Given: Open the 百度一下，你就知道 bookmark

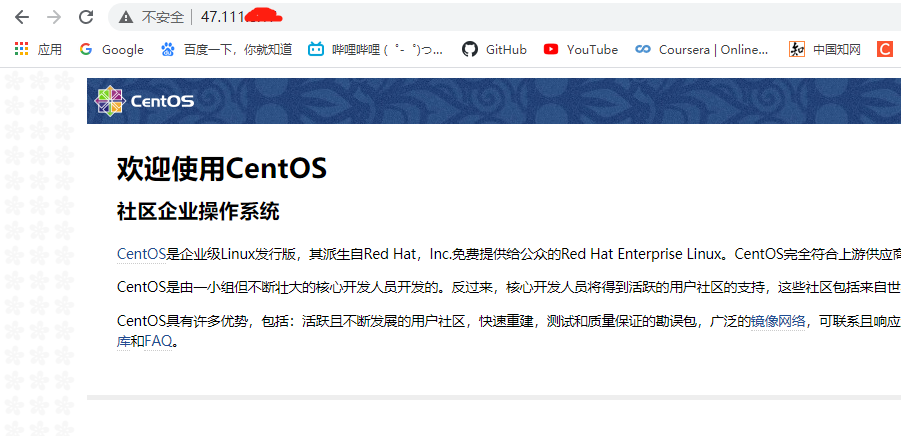Looking at the screenshot, I should (x=238, y=50).
